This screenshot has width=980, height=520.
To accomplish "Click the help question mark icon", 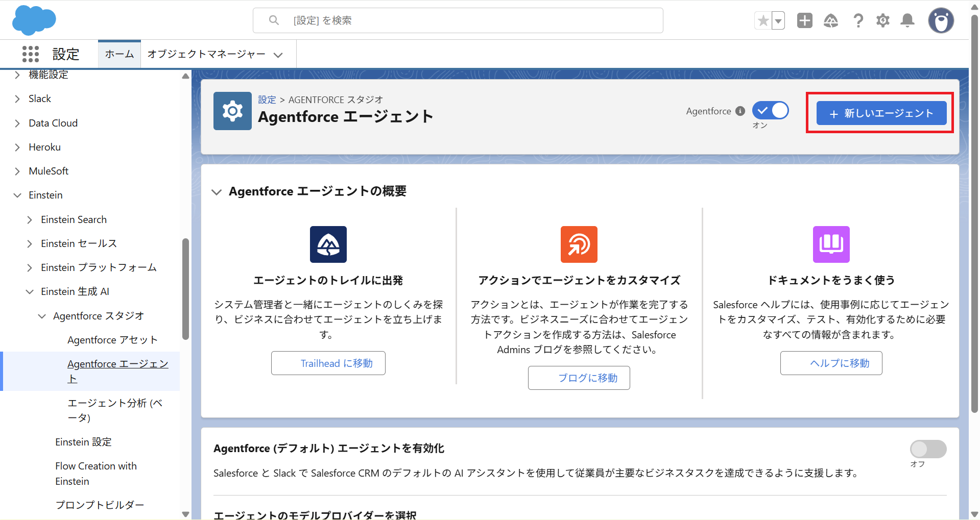I will click(858, 21).
